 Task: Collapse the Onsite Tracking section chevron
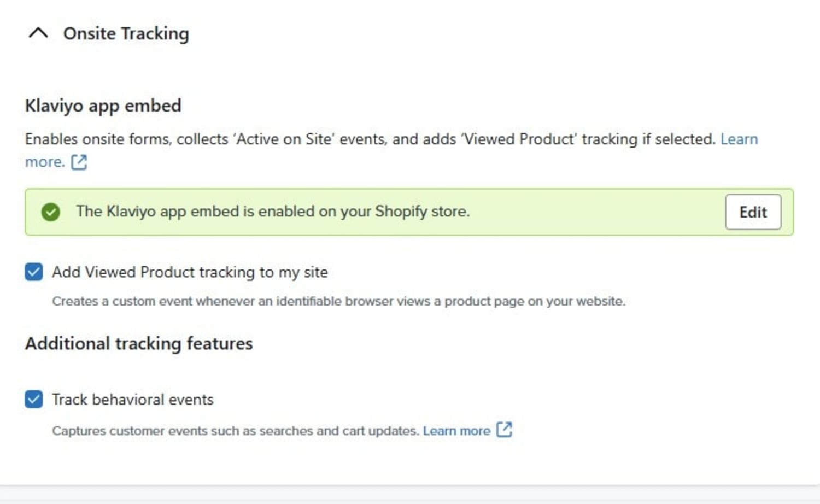[x=38, y=33]
